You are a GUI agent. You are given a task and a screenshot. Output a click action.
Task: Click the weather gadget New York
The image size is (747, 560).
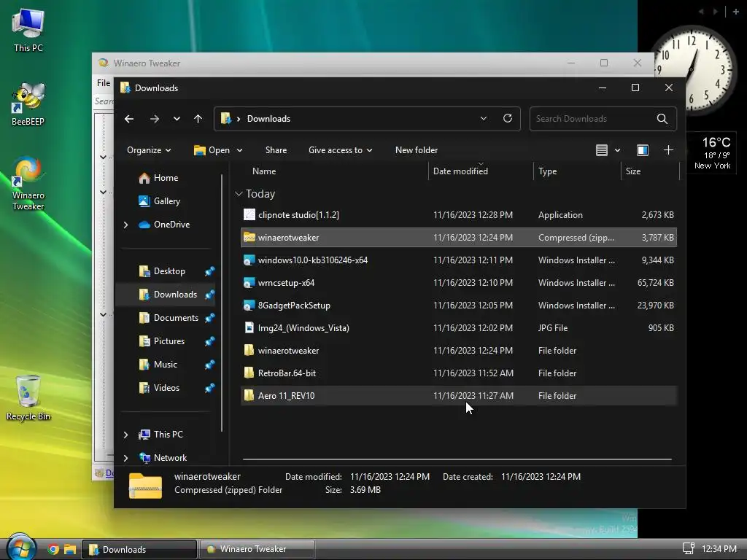tap(712, 153)
